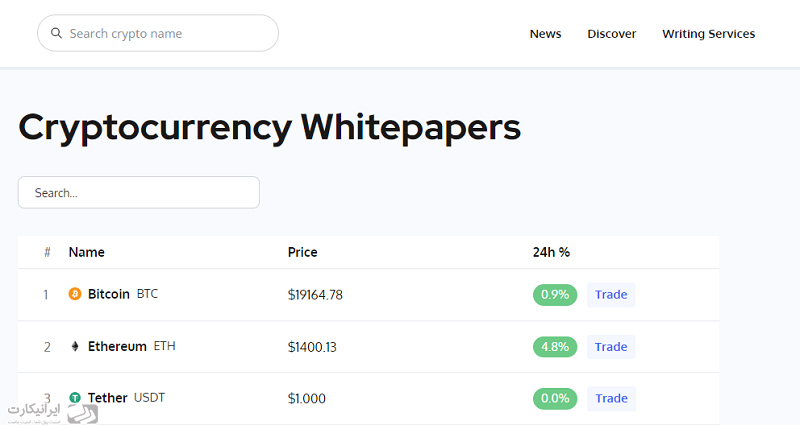Click the Ethereum diamond icon

tap(75, 346)
